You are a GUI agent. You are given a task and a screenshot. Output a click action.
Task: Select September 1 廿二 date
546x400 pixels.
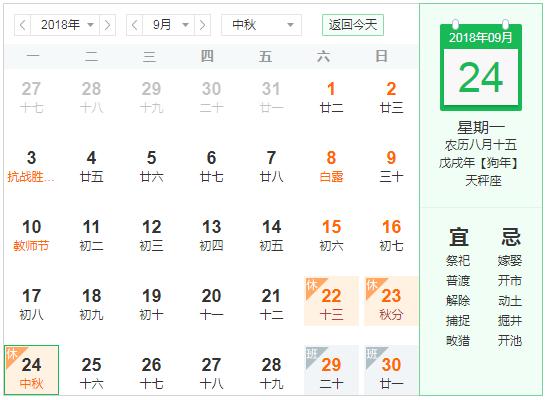point(331,97)
